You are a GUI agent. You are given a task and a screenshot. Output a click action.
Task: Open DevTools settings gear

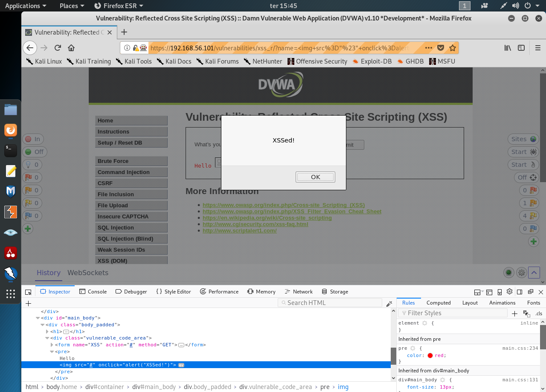[509, 292]
